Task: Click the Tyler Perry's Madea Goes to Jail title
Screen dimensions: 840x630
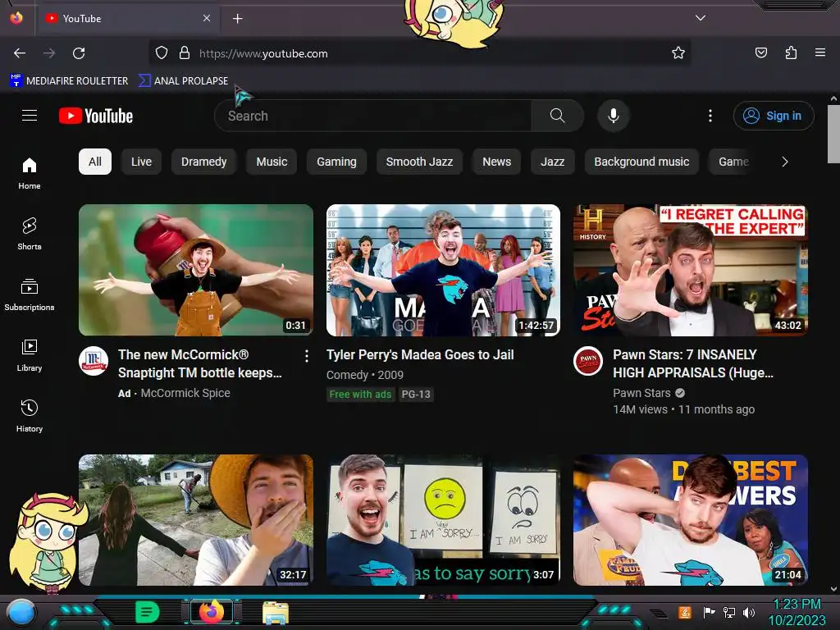Action: pos(420,354)
